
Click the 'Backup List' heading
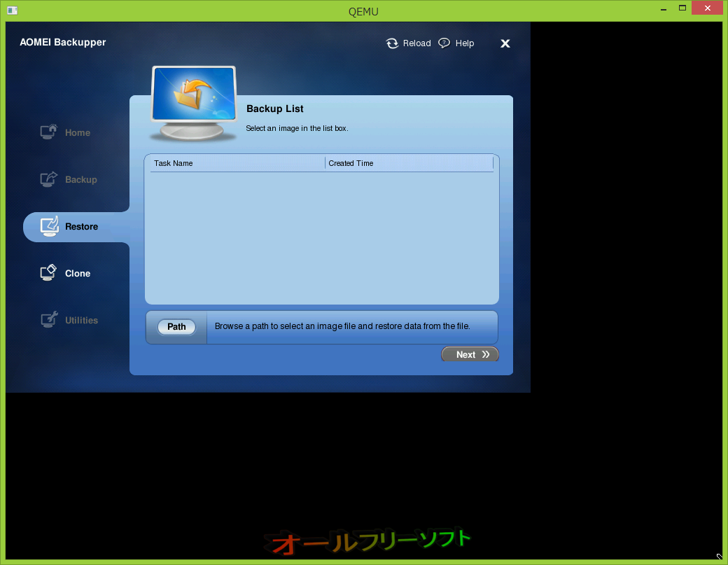pos(275,109)
